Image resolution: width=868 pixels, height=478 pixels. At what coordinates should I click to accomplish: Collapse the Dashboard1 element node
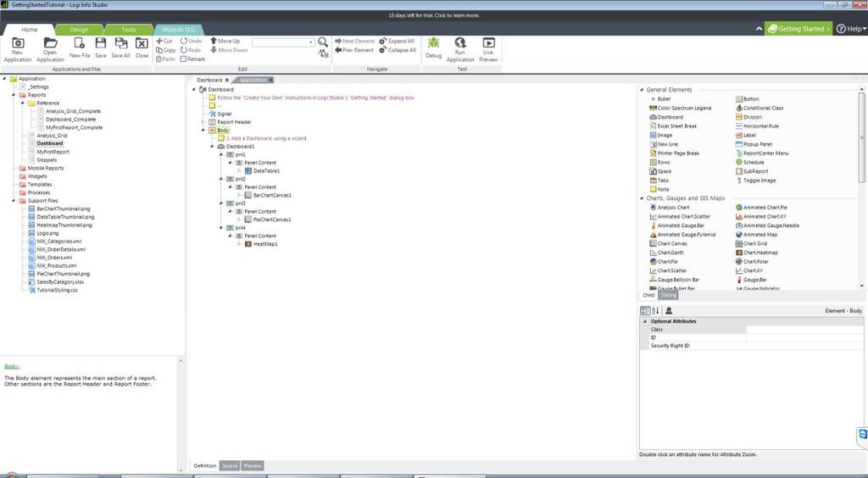point(212,147)
